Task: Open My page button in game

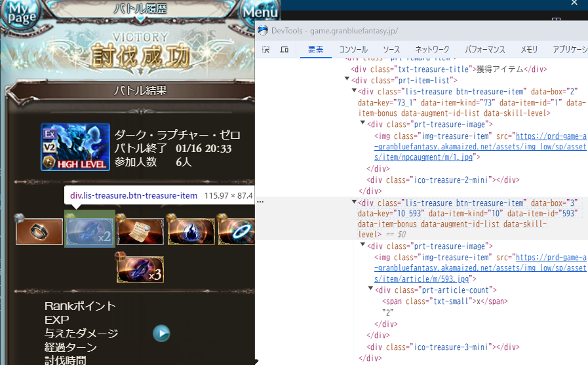Action: click(21, 14)
